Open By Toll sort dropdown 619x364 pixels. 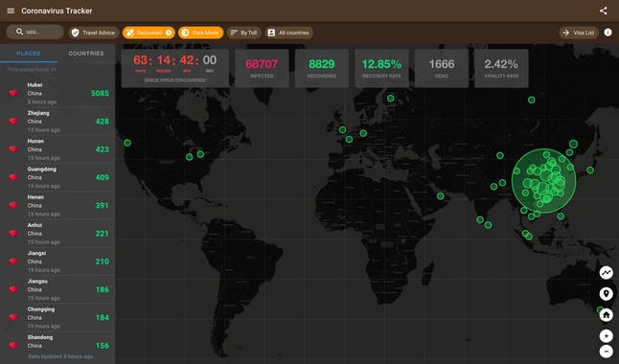coord(244,33)
